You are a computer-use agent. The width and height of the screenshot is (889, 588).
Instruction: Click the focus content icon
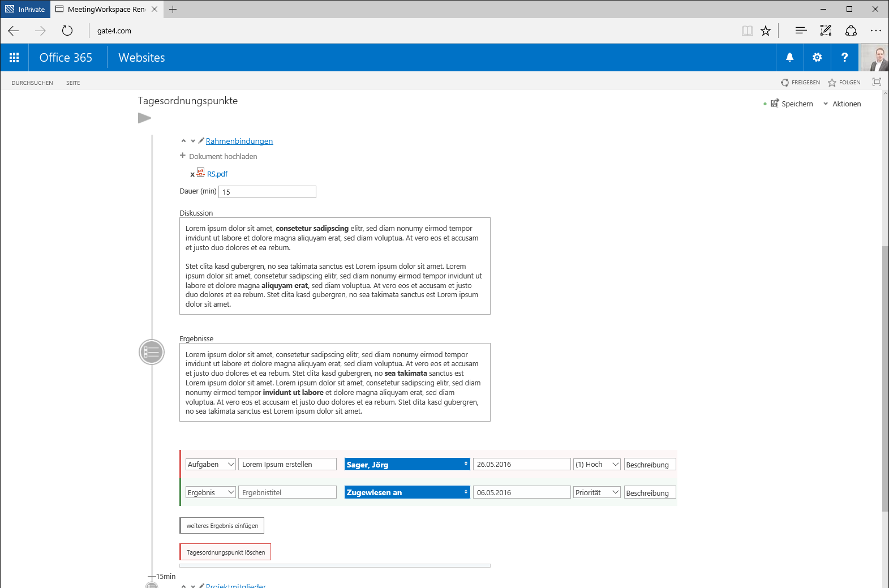pyautogui.click(x=877, y=82)
